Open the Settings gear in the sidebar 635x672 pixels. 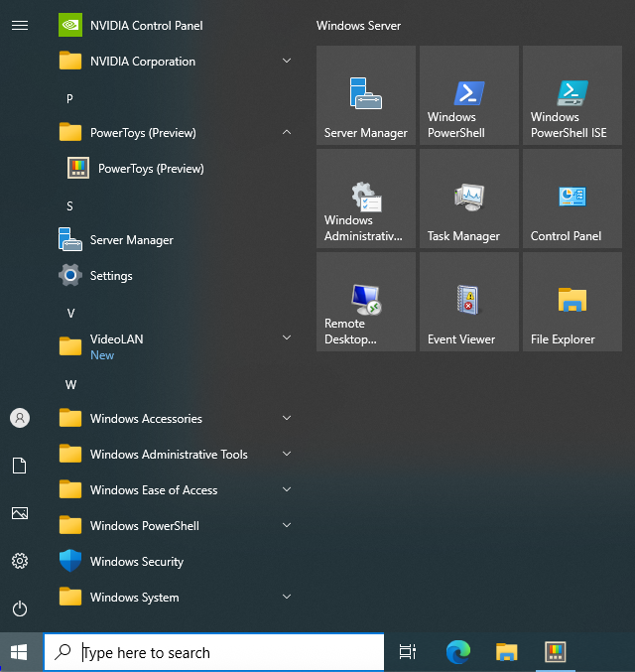(x=20, y=561)
